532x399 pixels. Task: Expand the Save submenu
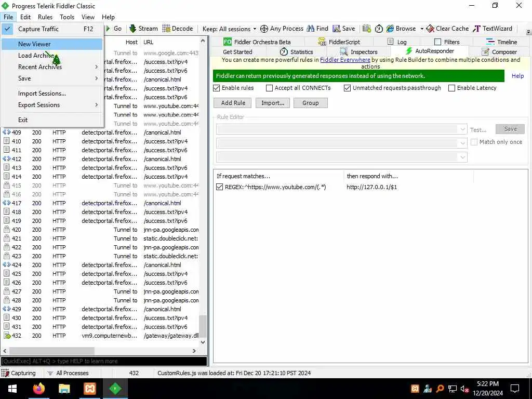coord(51,78)
